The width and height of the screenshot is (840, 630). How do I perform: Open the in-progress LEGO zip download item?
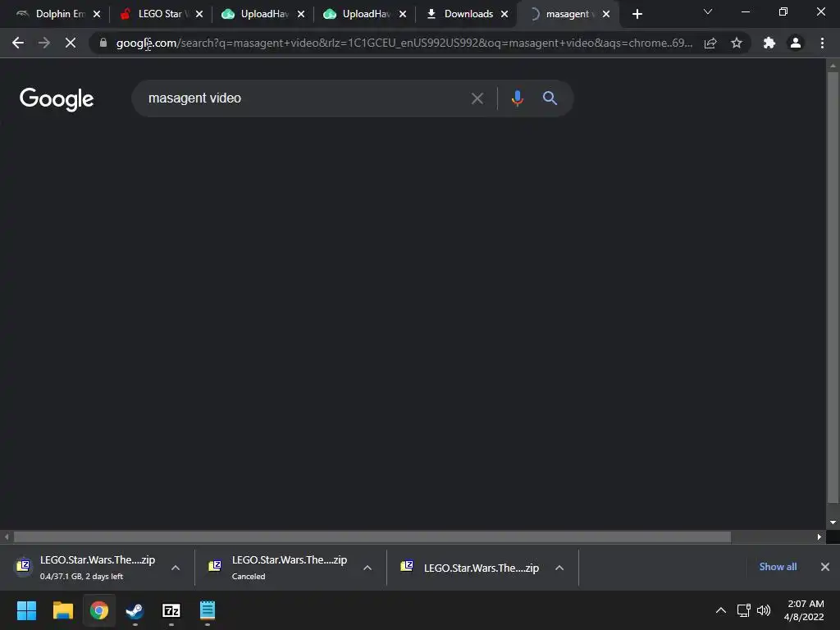[x=85, y=568]
